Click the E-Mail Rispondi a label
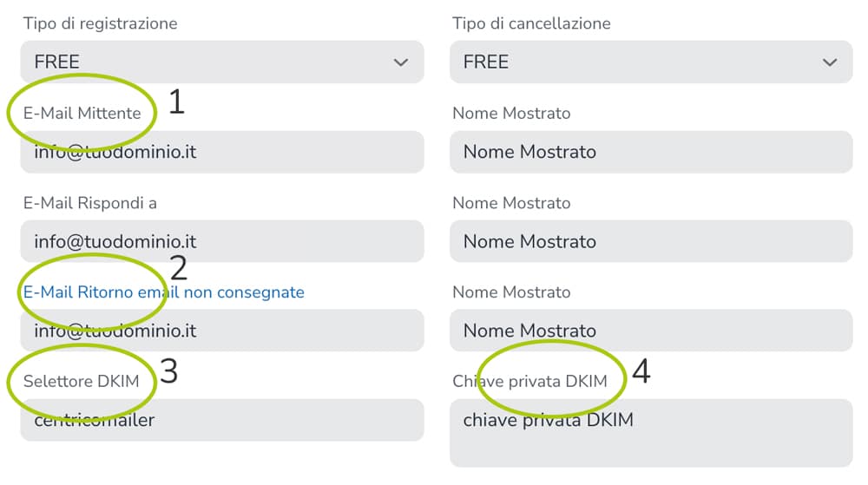Viewport: 868px width, 485px height. [90, 203]
